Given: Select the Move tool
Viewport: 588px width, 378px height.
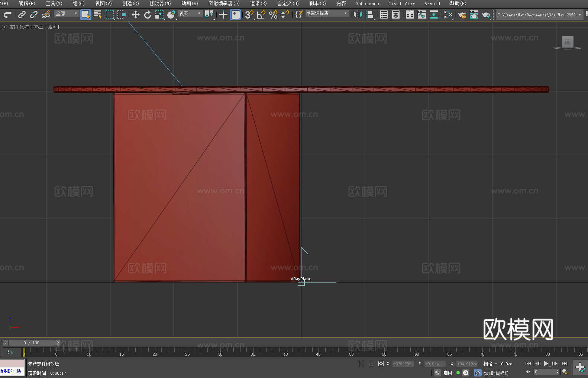Looking at the screenshot, I should [x=136, y=14].
